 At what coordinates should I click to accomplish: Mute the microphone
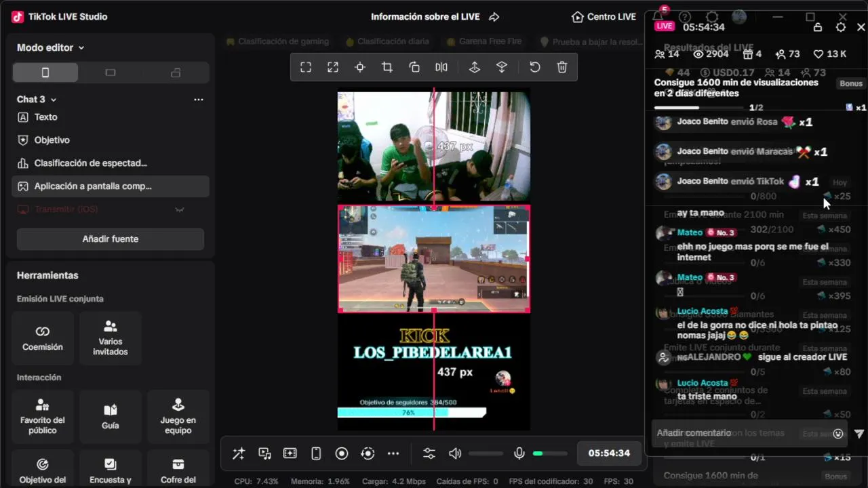click(519, 453)
